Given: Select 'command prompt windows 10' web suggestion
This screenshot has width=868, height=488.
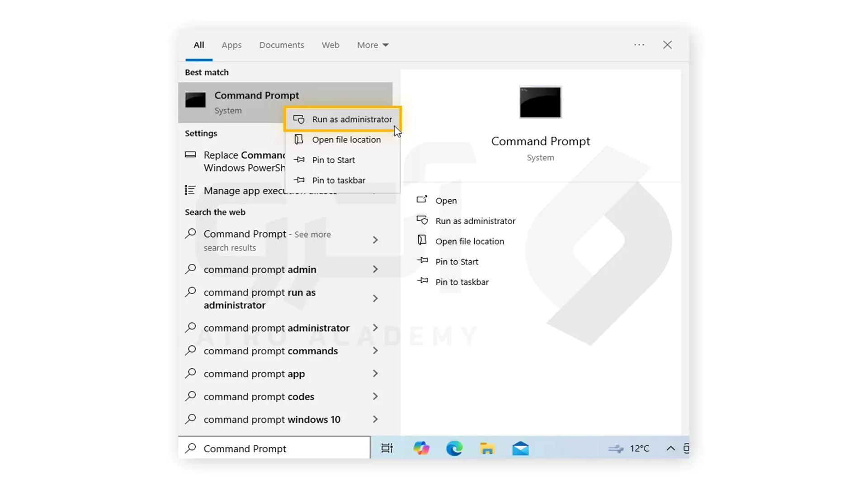Looking at the screenshot, I should point(272,419).
